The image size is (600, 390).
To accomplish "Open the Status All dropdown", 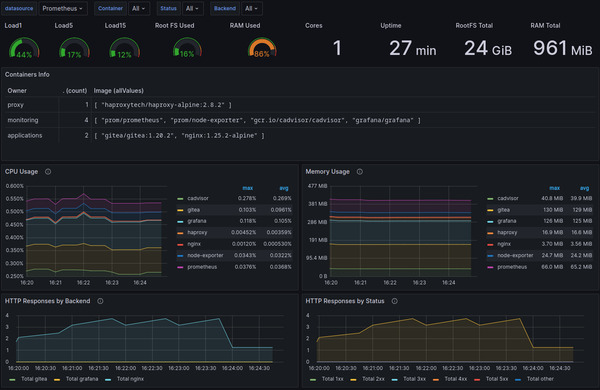I will click(x=192, y=8).
